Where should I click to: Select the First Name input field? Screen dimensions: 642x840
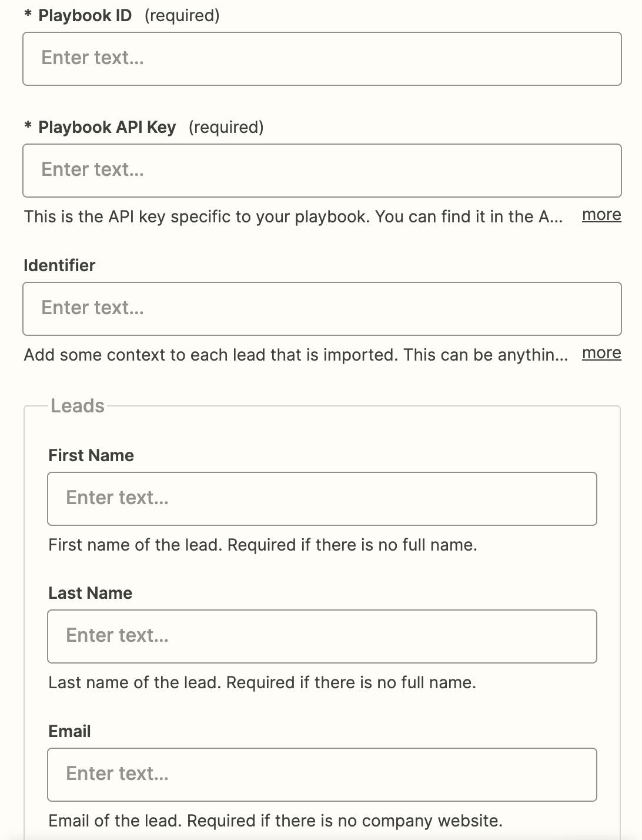(x=322, y=499)
